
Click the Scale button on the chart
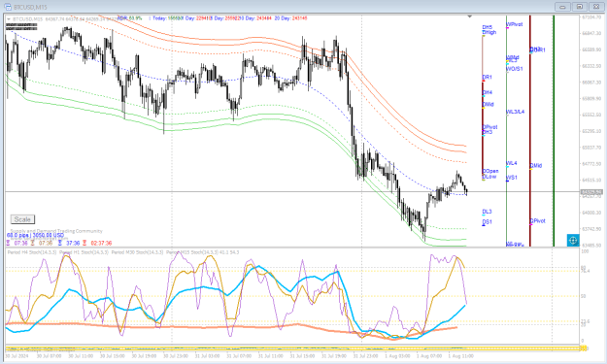tap(22, 219)
